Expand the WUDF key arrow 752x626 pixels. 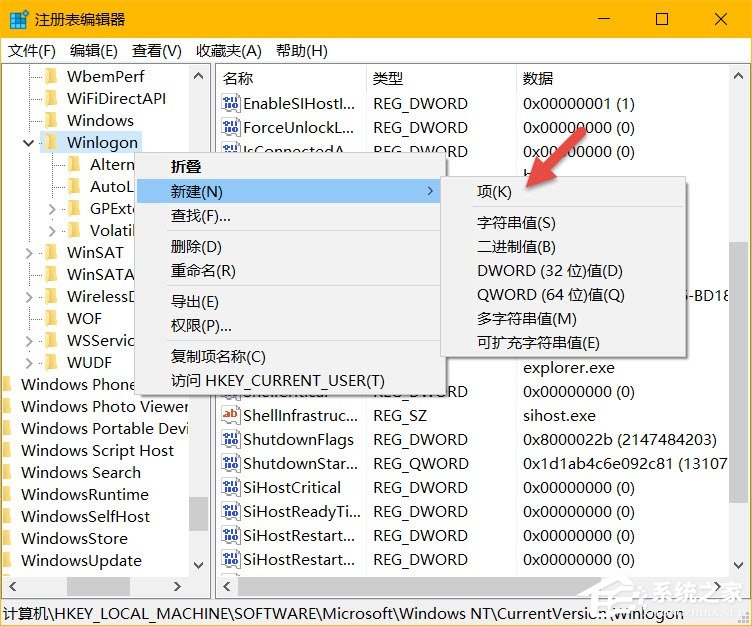[28, 363]
